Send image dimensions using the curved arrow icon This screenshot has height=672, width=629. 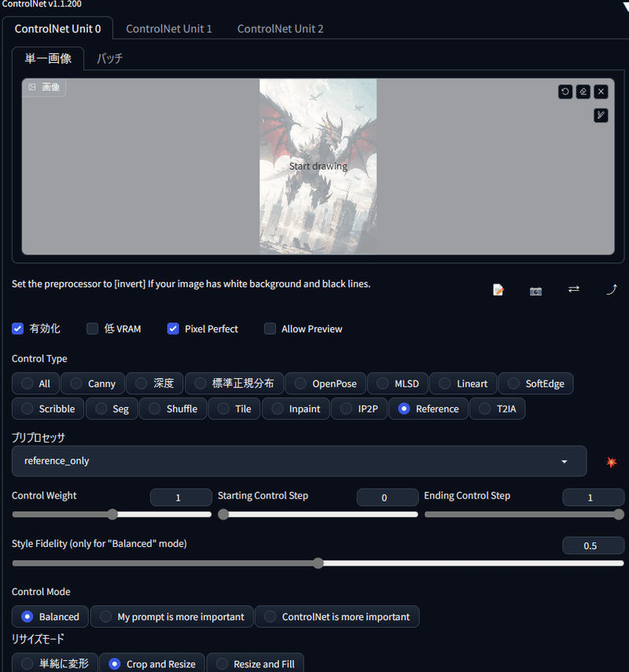(x=612, y=289)
